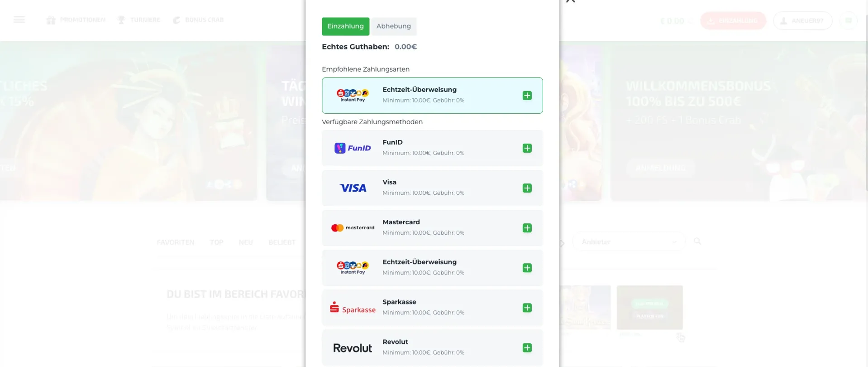Screen dimensions: 868x367
Task: Open the hamburger menu in header
Action: tap(19, 19)
